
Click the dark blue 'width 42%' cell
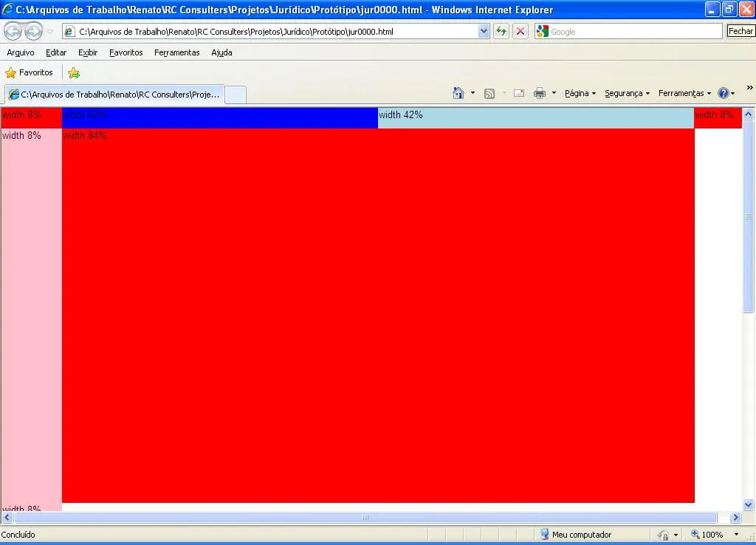click(220, 117)
